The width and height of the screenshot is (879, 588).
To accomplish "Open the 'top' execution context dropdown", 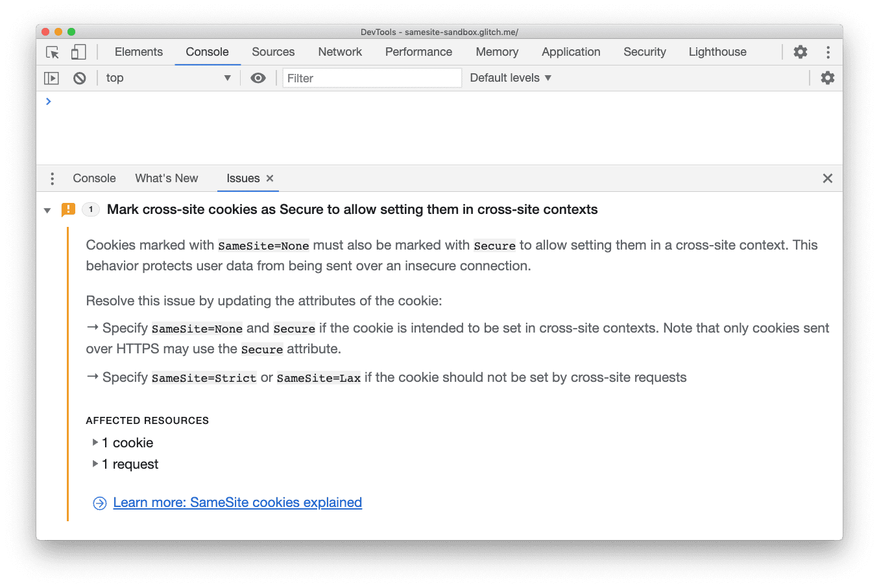I will click(168, 77).
